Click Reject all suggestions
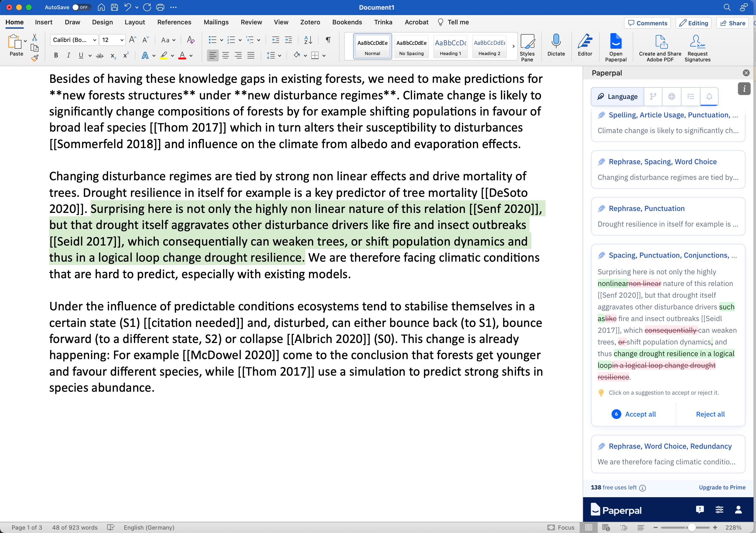 710,414
